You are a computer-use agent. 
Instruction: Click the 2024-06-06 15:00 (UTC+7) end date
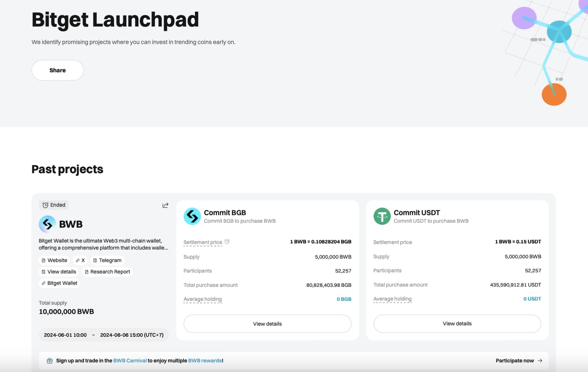pos(132,335)
